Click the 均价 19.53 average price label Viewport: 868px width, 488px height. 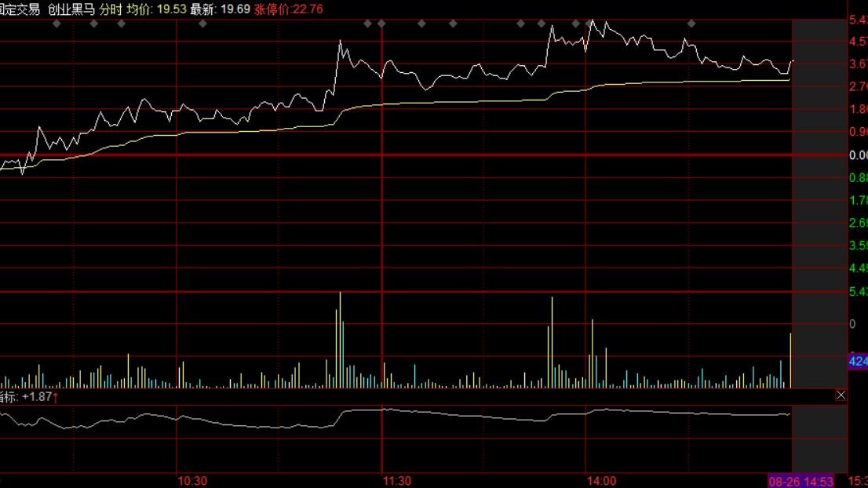[x=155, y=9]
